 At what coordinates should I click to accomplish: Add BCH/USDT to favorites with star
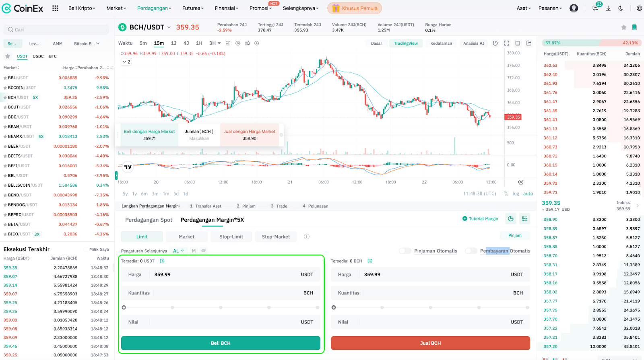[623, 27]
